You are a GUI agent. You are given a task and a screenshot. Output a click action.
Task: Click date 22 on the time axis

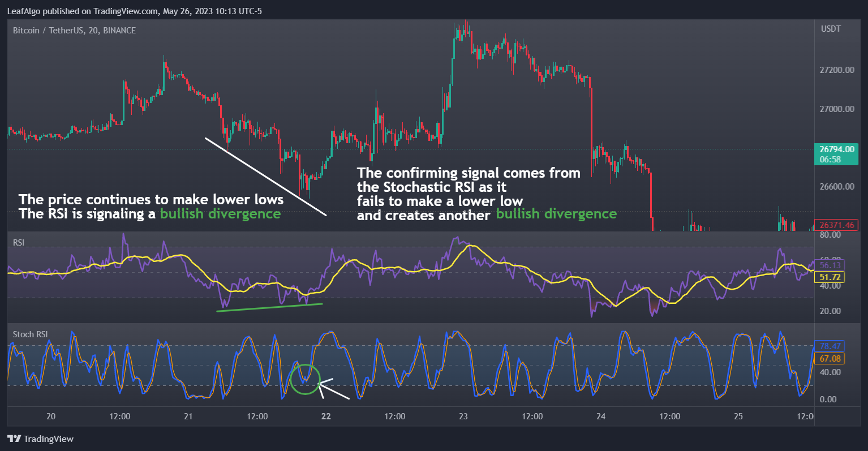[x=326, y=416]
